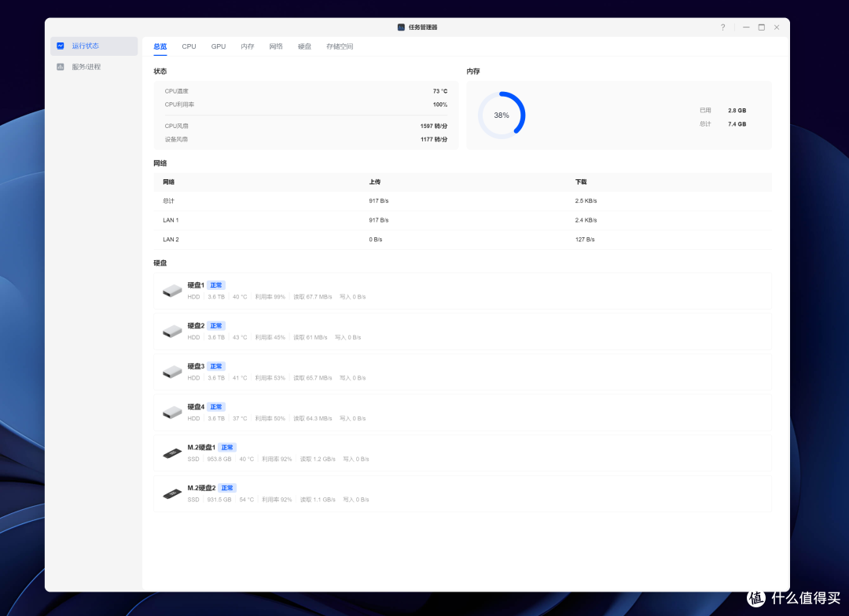Image resolution: width=849 pixels, height=616 pixels.
Task: Click 硬盘4 read speed 64.3 MB/s
Action: pos(312,419)
